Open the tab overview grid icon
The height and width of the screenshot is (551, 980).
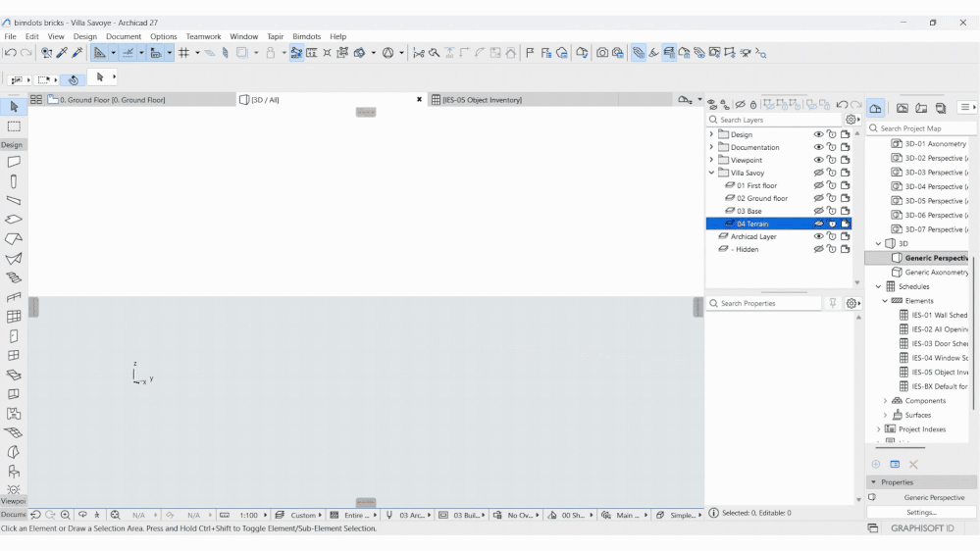coord(36,99)
